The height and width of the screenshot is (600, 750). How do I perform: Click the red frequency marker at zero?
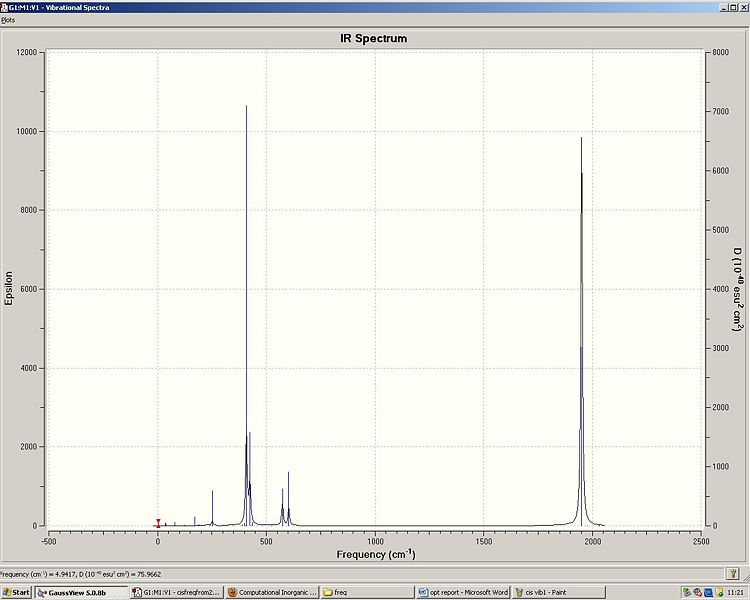(158, 523)
